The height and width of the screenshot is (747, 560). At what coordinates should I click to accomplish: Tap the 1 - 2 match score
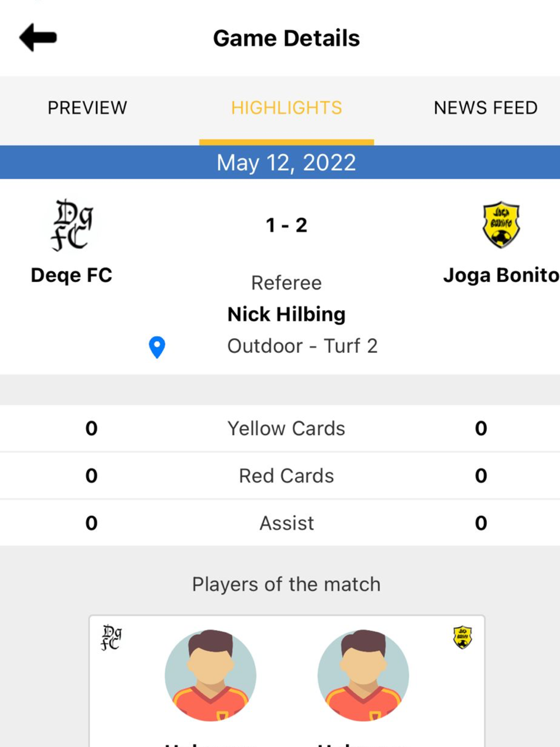coord(287,225)
